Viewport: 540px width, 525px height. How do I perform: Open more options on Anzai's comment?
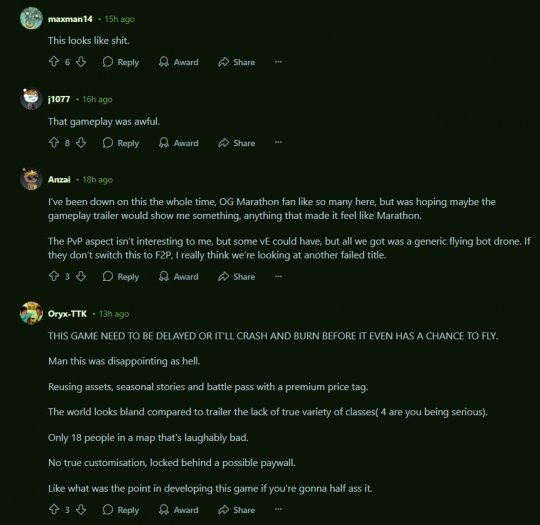point(278,276)
